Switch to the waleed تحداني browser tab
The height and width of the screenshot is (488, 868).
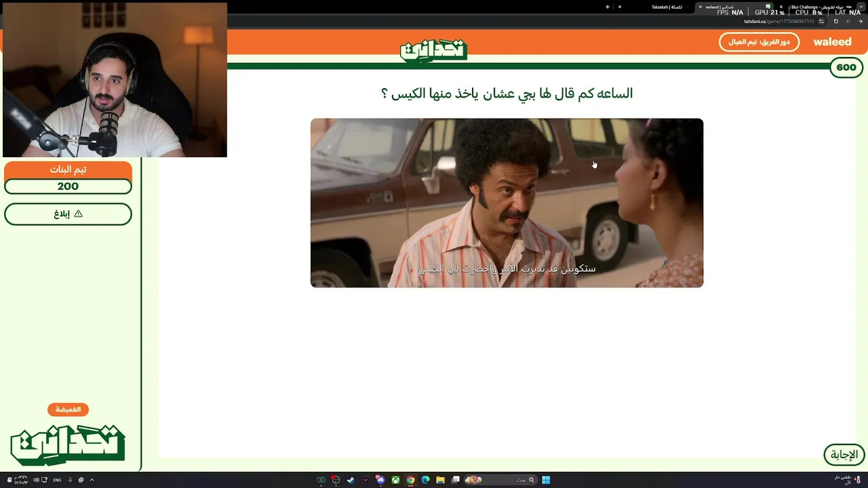point(736,7)
